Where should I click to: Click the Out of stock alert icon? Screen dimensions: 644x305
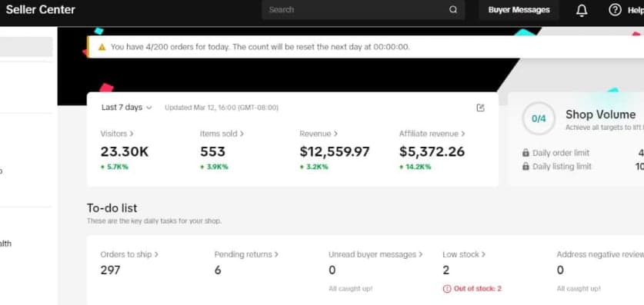point(447,289)
